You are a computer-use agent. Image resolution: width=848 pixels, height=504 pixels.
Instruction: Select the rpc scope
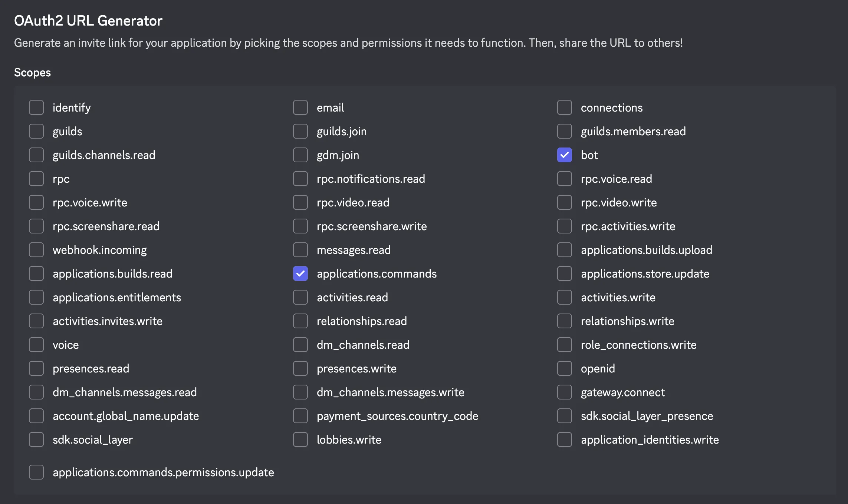[x=36, y=179]
